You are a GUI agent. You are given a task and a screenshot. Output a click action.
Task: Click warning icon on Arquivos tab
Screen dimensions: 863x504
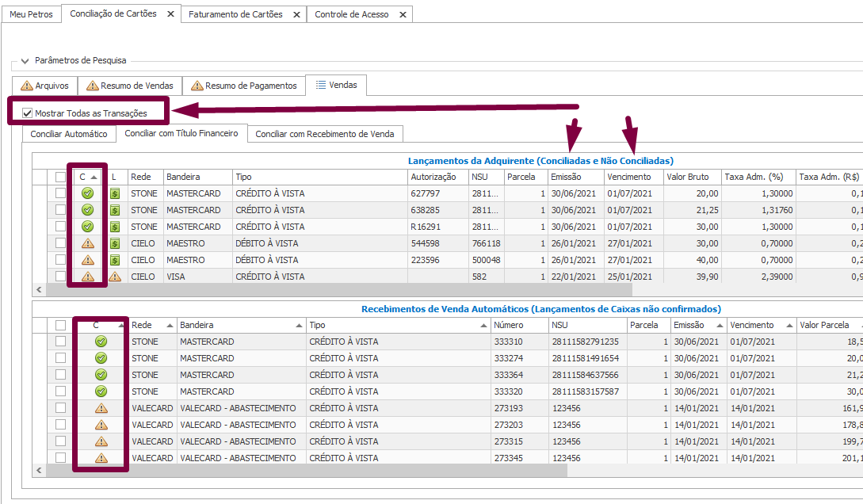tap(27, 86)
